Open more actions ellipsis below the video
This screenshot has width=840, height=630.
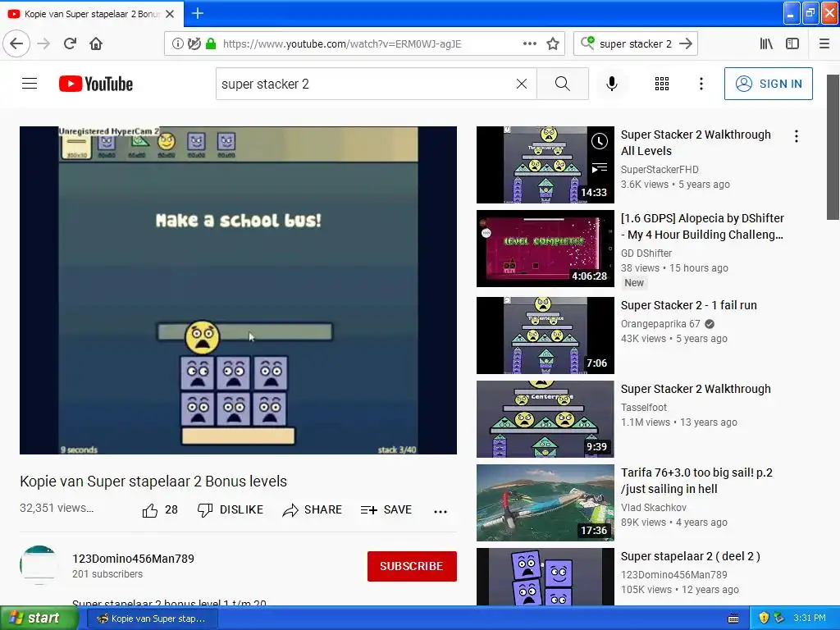point(441,511)
